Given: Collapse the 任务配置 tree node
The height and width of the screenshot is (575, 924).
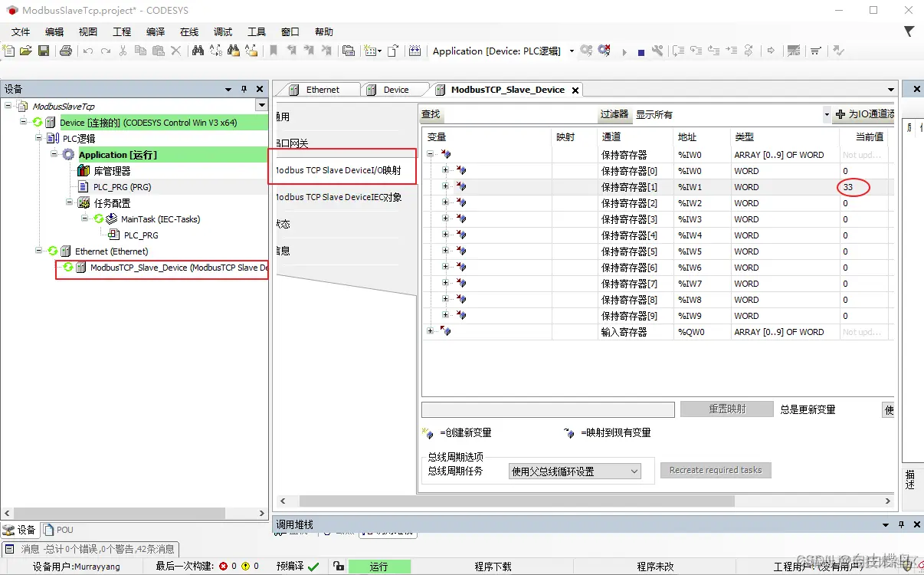Looking at the screenshot, I should coord(70,202).
